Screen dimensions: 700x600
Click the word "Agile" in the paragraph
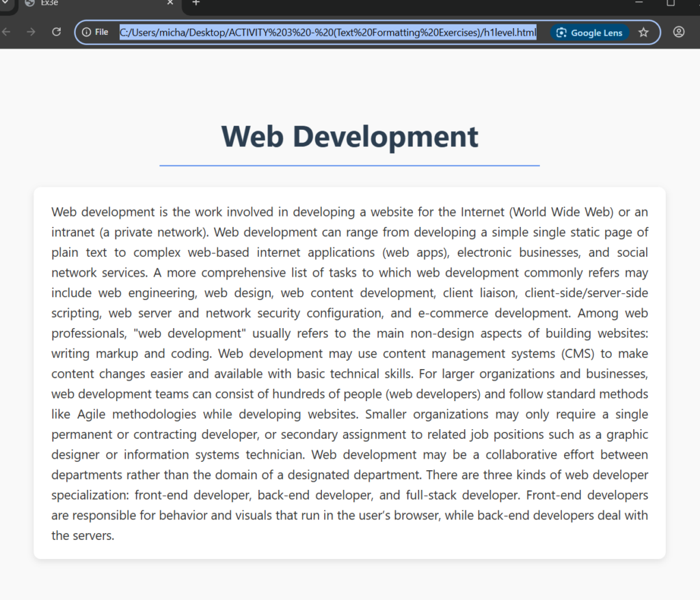(x=96, y=414)
